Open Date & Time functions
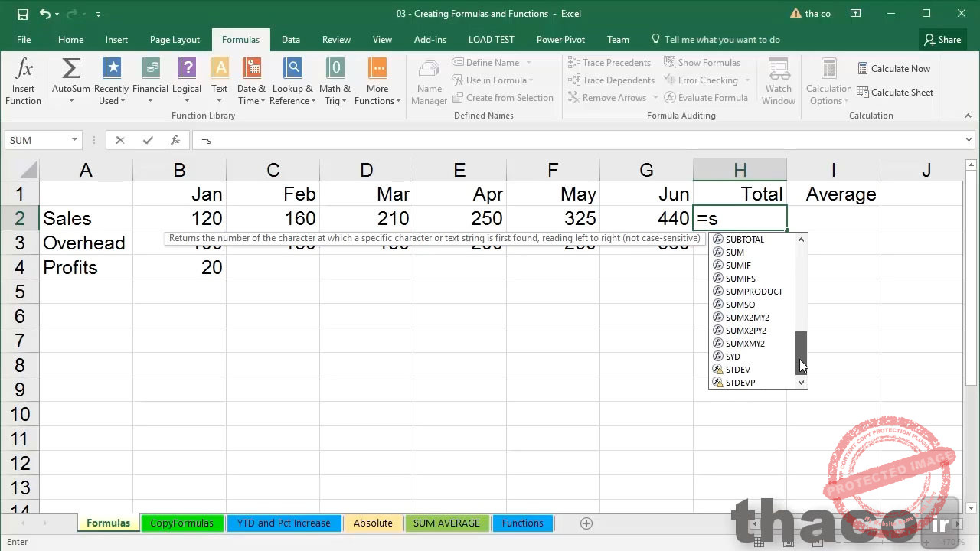The height and width of the screenshot is (551, 980). point(252,83)
